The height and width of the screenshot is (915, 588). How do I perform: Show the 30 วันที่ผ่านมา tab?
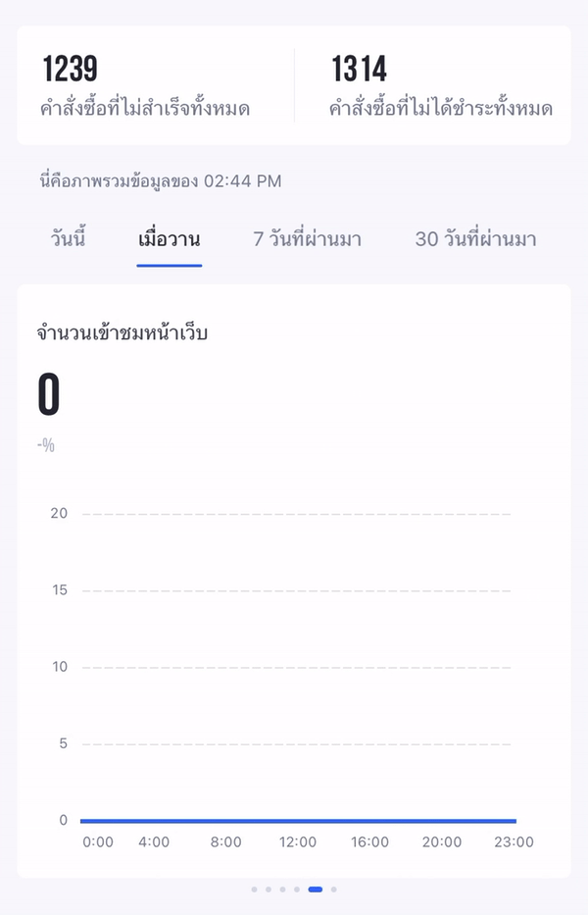coord(475,238)
